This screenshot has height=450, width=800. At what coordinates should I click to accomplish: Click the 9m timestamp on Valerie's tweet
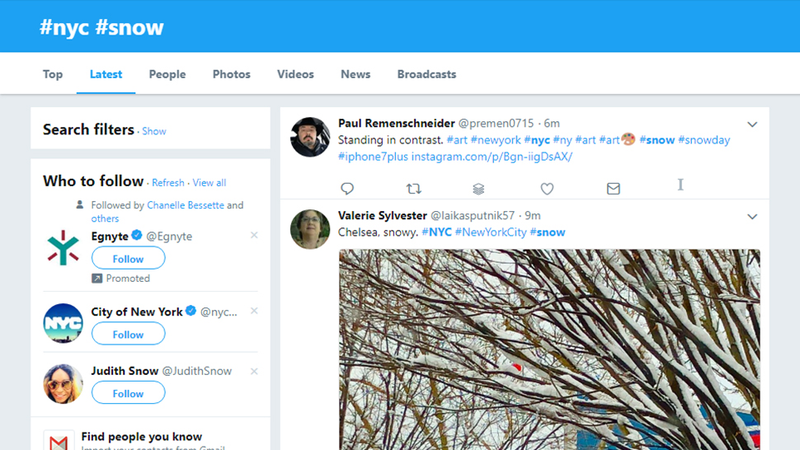click(x=533, y=215)
